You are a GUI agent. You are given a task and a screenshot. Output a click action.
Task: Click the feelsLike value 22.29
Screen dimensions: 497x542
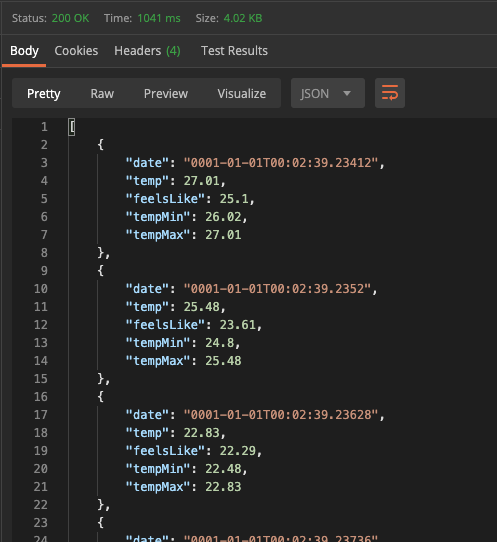(x=237, y=450)
